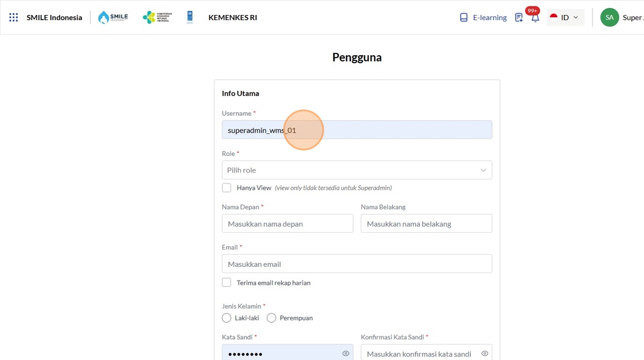Open the download list icon

pos(519,17)
